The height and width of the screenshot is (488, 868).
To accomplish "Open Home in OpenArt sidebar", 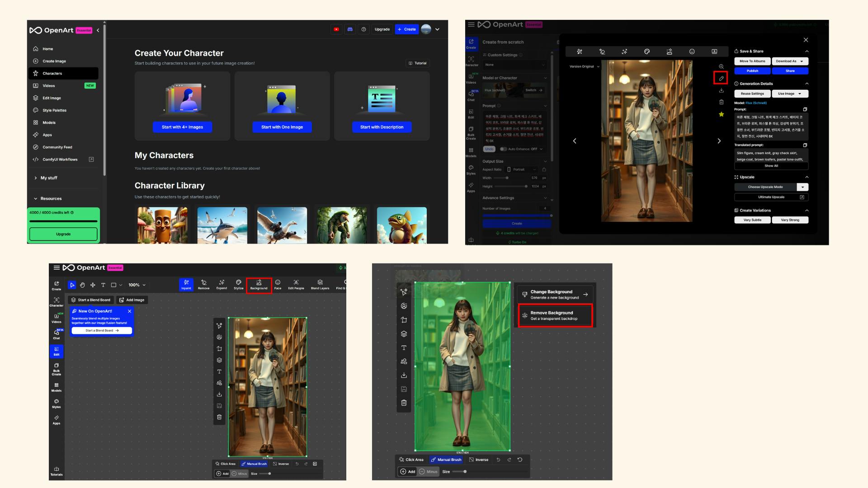I will point(63,49).
